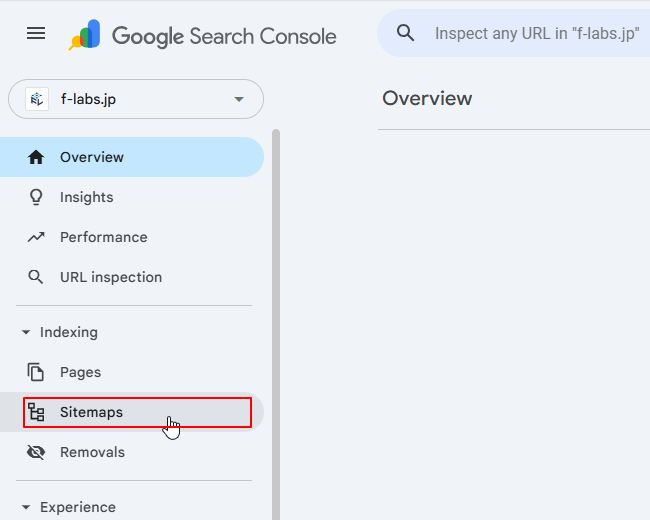Screen dimensions: 650x520
Task: Click the Experience section label
Action: click(x=78, y=507)
